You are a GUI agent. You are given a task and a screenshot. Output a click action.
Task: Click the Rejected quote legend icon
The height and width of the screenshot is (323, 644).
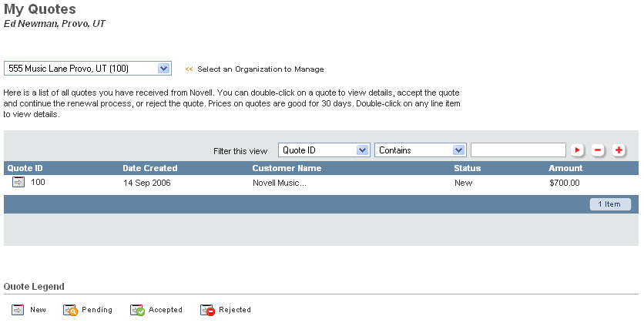pos(207,310)
